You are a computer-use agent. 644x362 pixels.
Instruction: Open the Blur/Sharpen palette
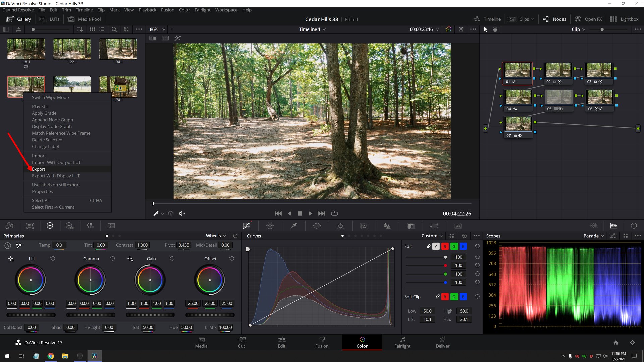(x=387, y=226)
